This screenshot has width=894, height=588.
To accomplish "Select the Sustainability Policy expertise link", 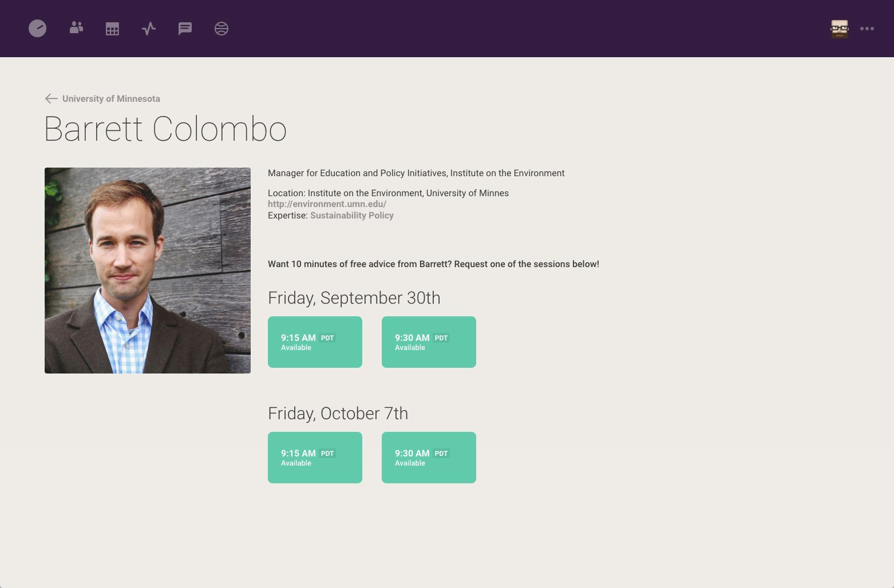I will pyautogui.click(x=352, y=215).
